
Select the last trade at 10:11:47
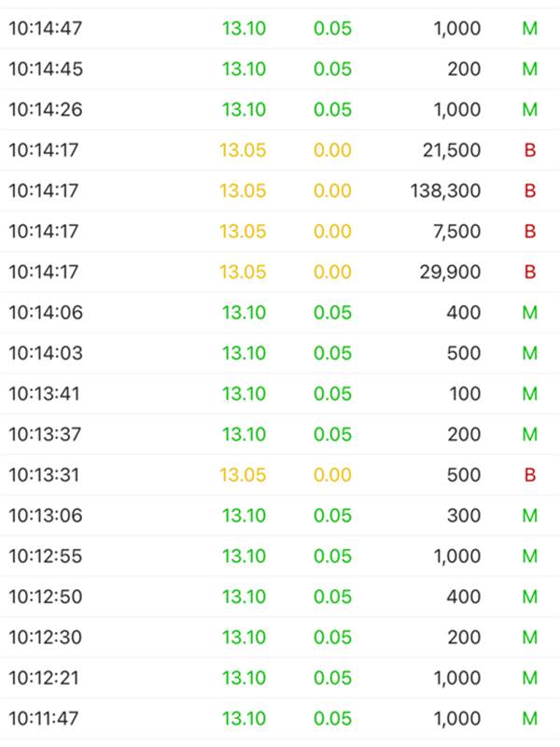pyautogui.click(x=280, y=719)
